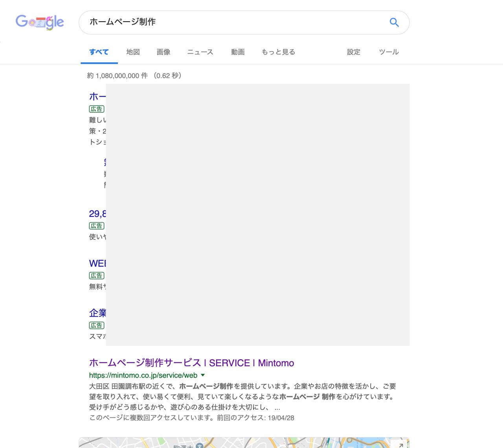This screenshot has height=448, width=503.
Task: Click the blue magnifier search icon
Action: 394,22
